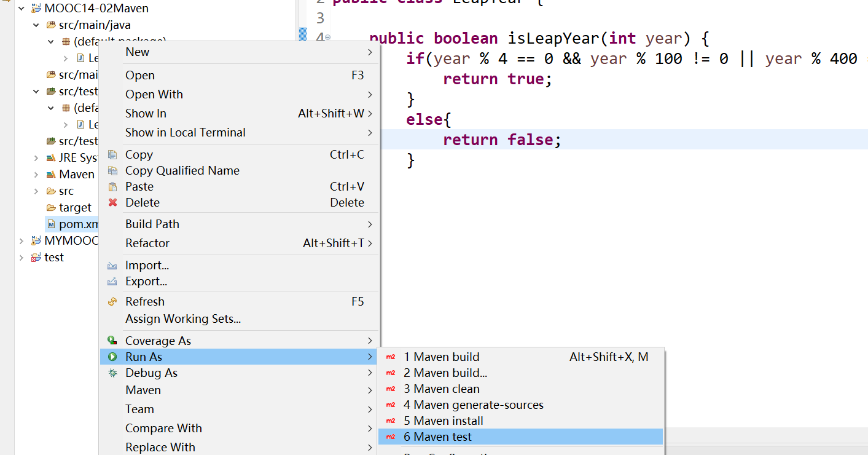
Task: Click the JRE System Library icon
Action: (x=51, y=158)
